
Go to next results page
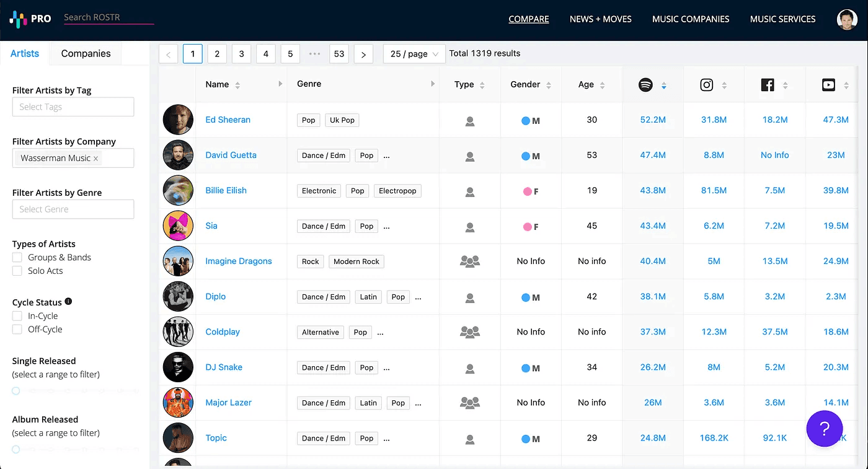tap(363, 54)
